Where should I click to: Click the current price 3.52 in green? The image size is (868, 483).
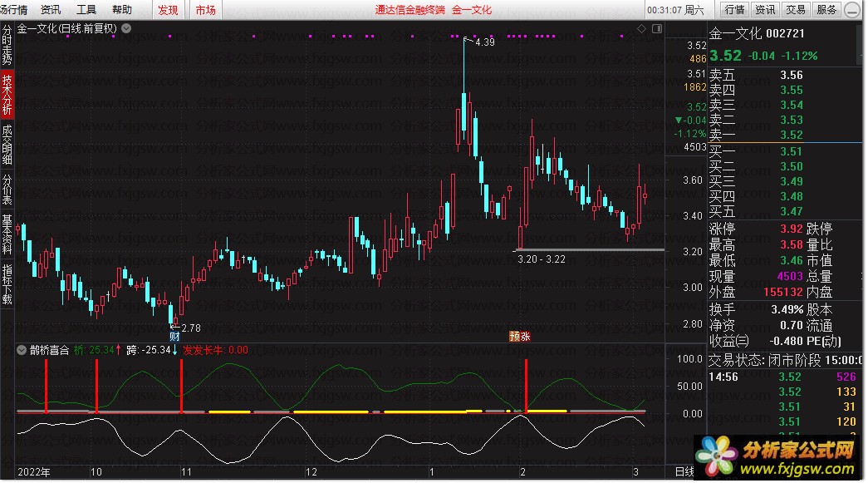point(725,56)
